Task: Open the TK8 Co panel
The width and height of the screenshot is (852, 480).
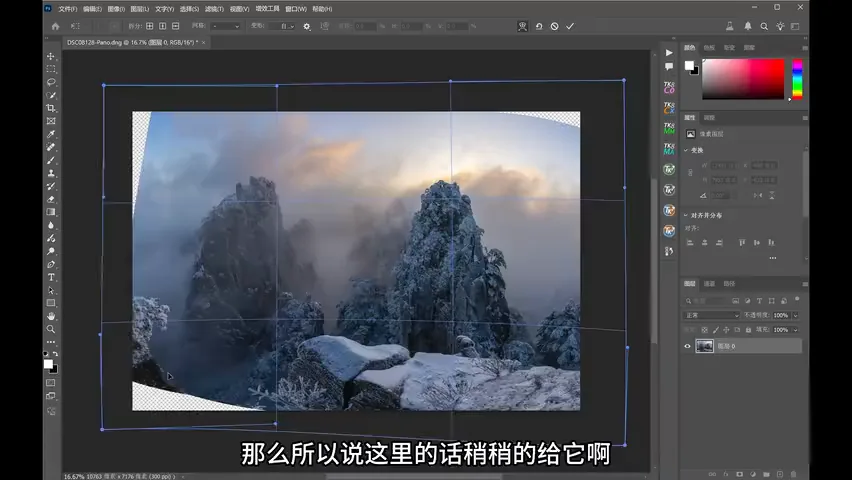Action: tap(669, 88)
